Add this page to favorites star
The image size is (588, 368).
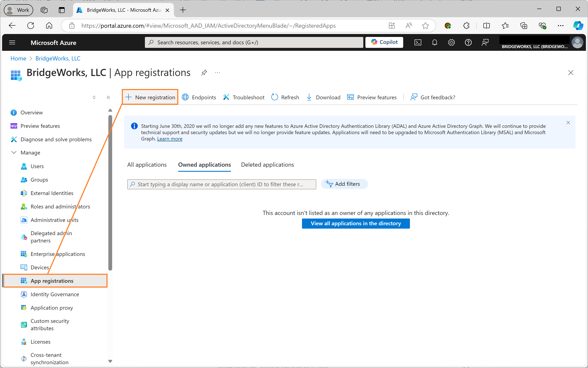tap(425, 26)
